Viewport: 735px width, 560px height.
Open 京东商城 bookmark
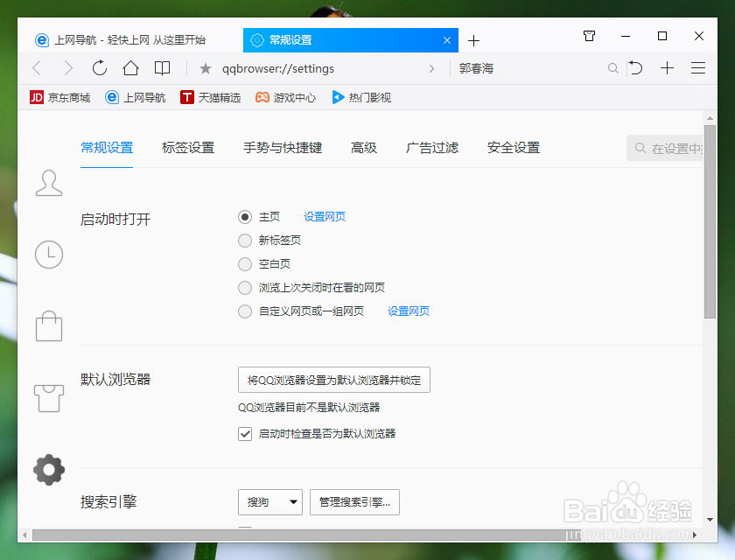click(x=59, y=97)
